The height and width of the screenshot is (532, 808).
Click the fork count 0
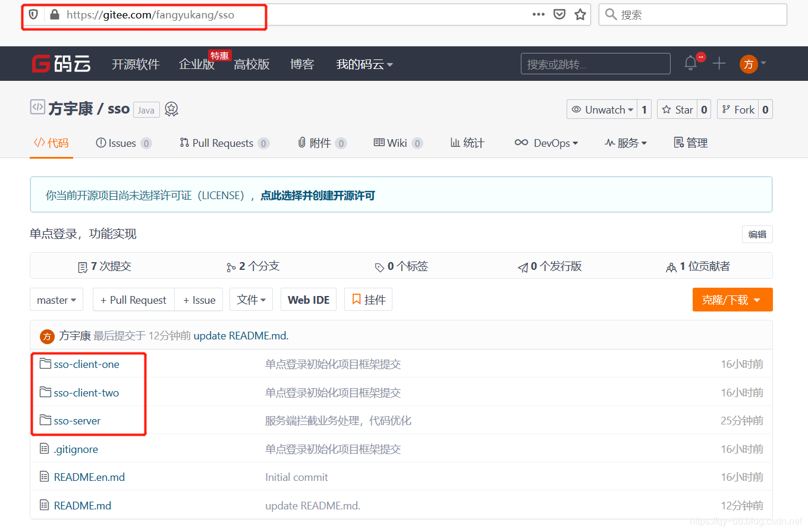click(765, 109)
